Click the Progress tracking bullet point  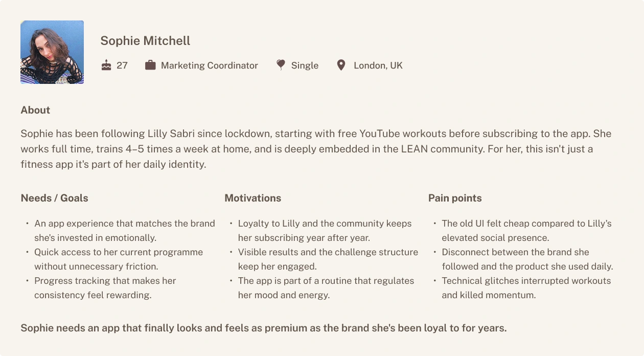coord(105,288)
